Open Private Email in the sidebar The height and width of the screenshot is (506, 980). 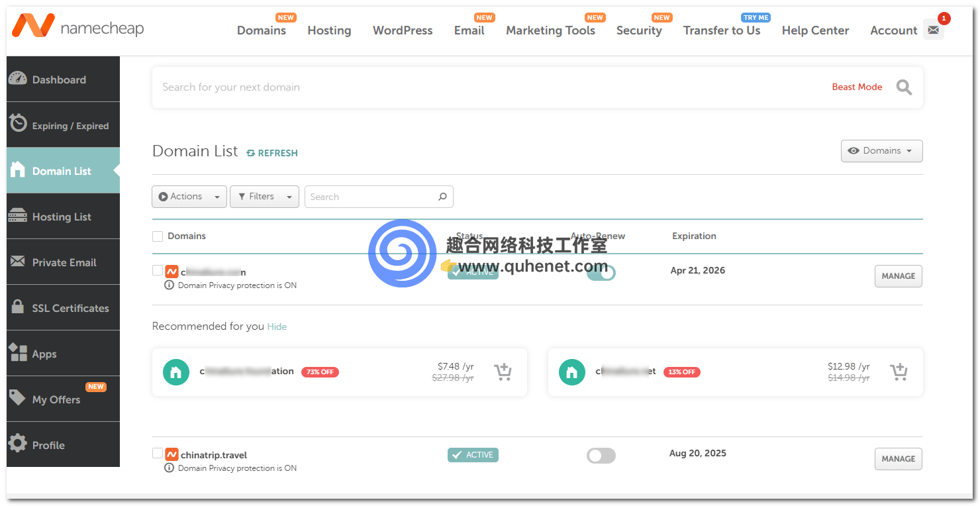click(64, 262)
